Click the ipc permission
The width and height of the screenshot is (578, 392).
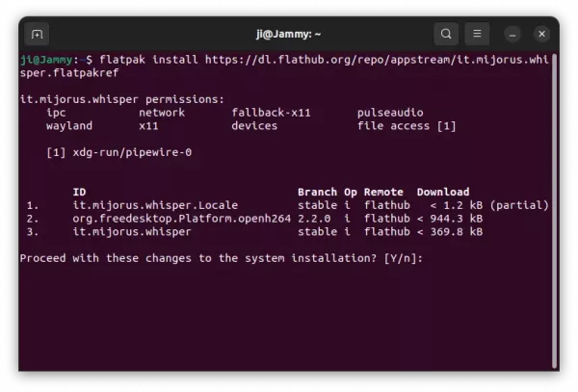pyautogui.click(x=56, y=113)
